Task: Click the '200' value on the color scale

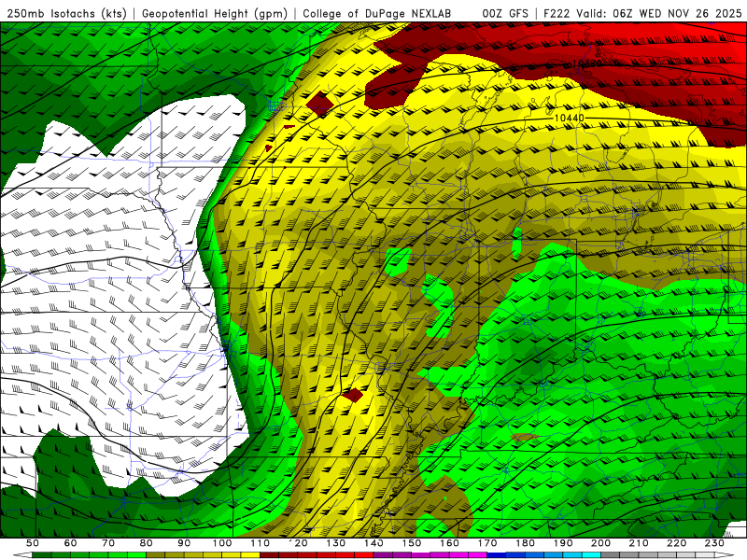Action: point(600,543)
